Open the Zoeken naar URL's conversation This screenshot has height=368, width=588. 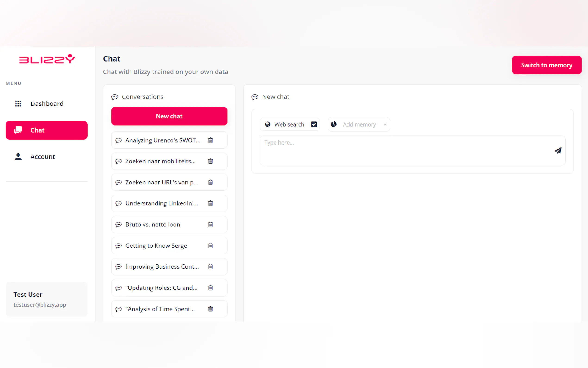(x=161, y=182)
